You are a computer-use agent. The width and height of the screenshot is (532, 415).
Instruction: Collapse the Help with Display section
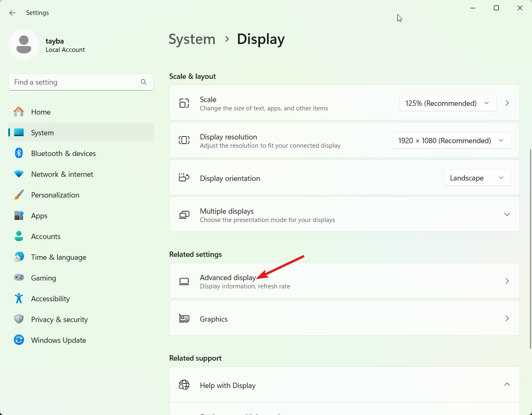pyautogui.click(x=507, y=384)
